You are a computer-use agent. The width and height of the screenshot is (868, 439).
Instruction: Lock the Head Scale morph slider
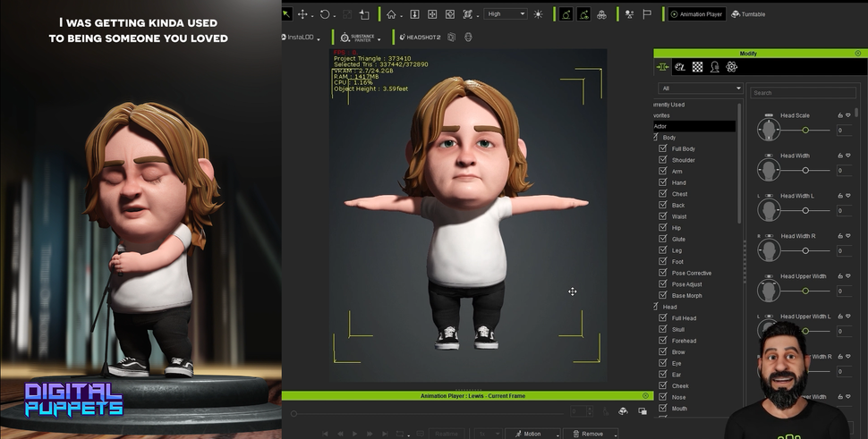[839, 115]
